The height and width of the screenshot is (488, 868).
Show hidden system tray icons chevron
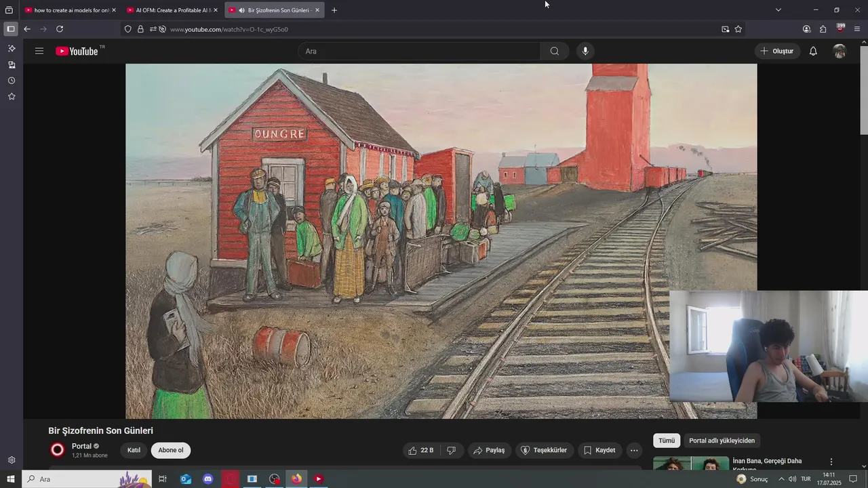pos(781,479)
